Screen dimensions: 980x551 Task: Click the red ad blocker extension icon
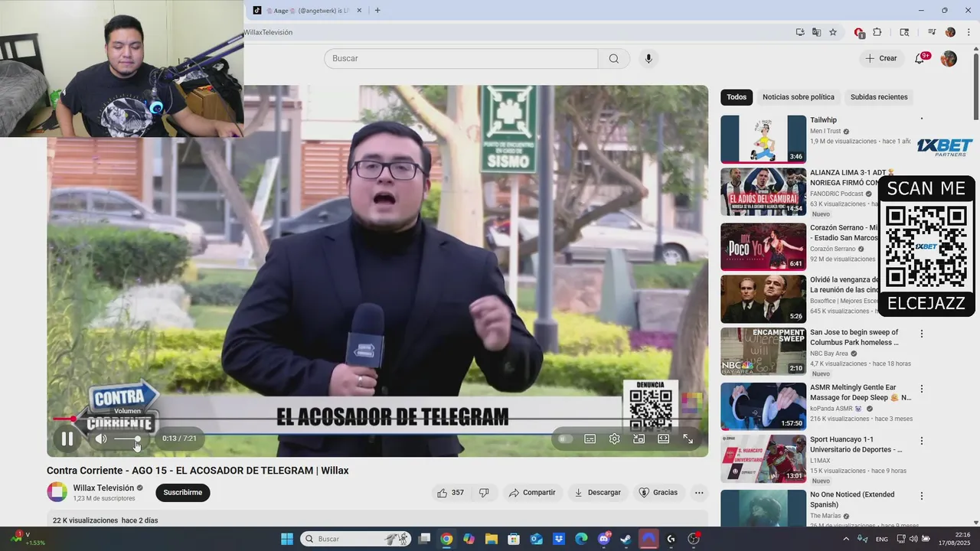859,32
